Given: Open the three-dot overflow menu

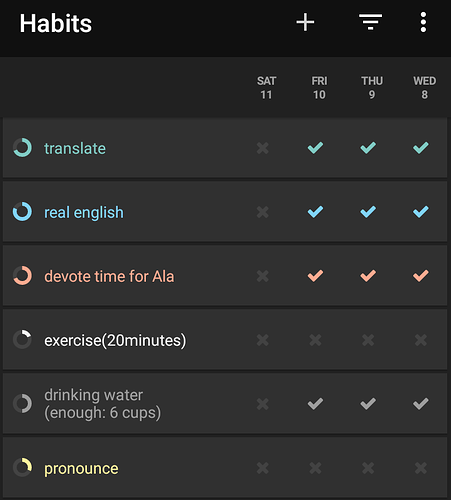Looking at the screenshot, I should [x=423, y=22].
